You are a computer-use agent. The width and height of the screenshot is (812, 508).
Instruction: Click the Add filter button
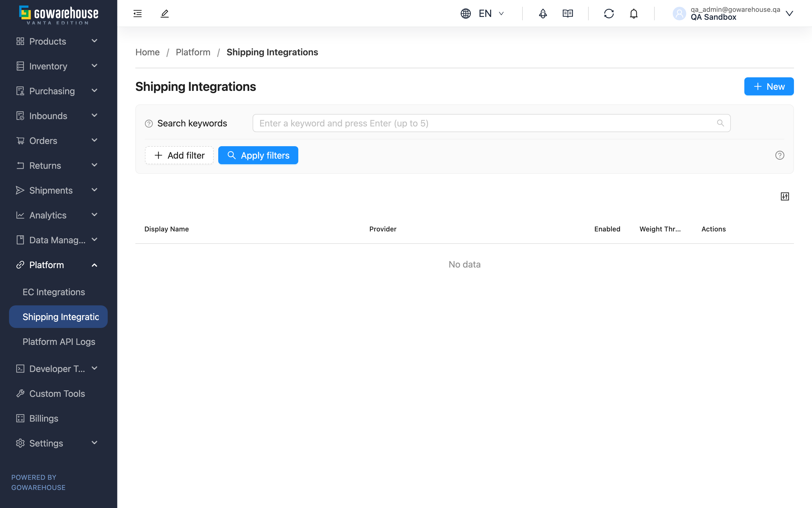point(179,155)
